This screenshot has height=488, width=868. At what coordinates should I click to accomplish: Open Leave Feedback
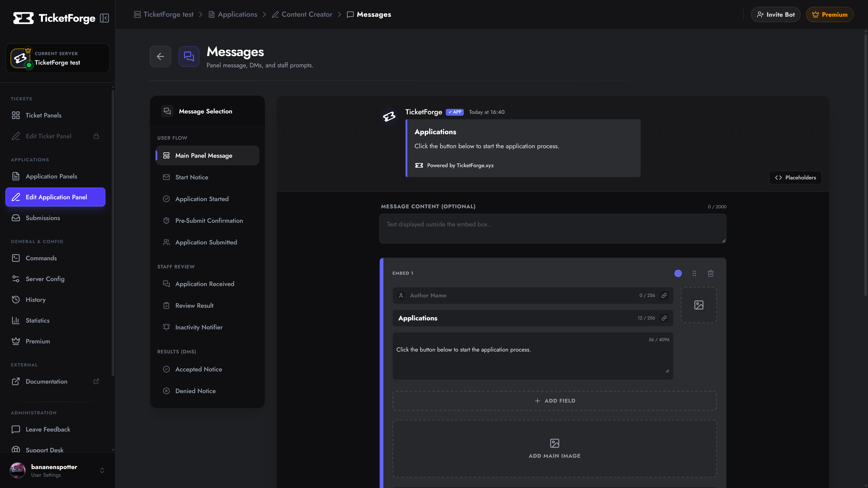pyautogui.click(x=55, y=429)
